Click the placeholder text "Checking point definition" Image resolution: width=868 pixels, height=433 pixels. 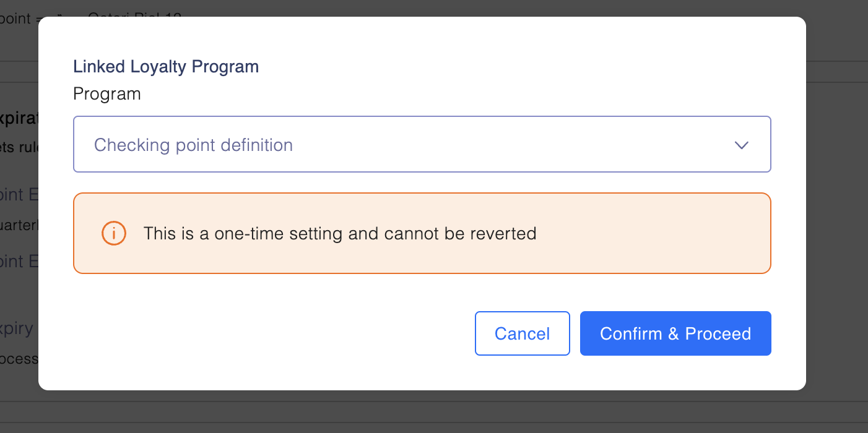coord(193,145)
